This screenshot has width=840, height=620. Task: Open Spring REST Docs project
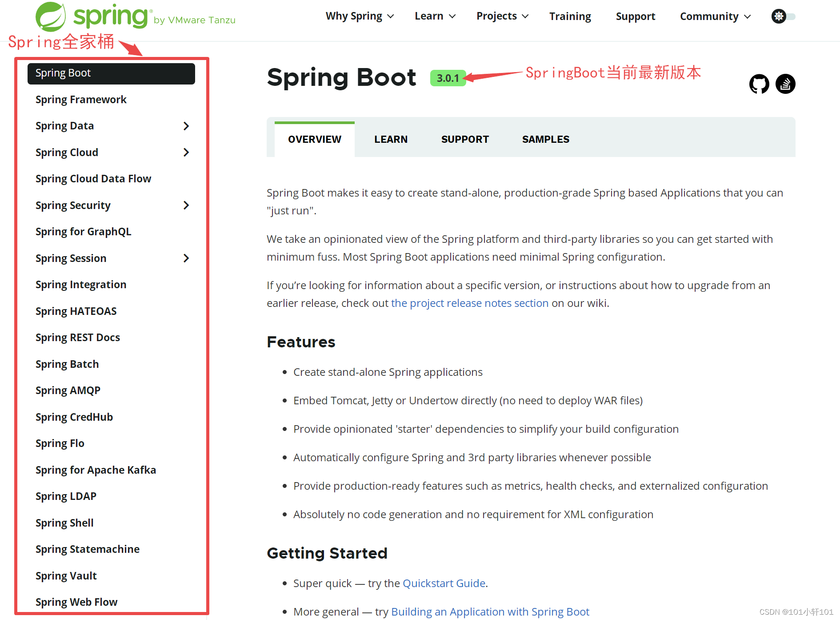(78, 338)
